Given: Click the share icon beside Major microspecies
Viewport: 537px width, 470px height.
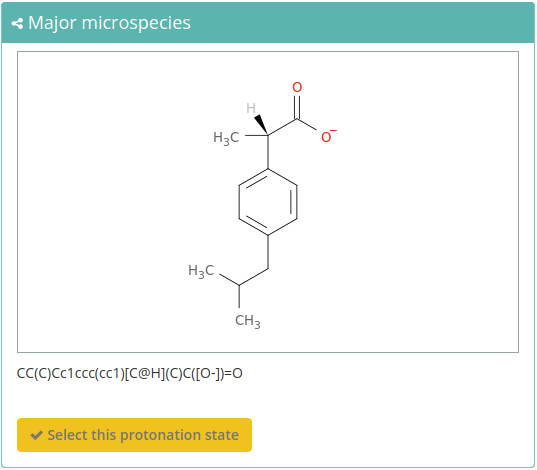Looking at the screenshot, I should coord(17,24).
